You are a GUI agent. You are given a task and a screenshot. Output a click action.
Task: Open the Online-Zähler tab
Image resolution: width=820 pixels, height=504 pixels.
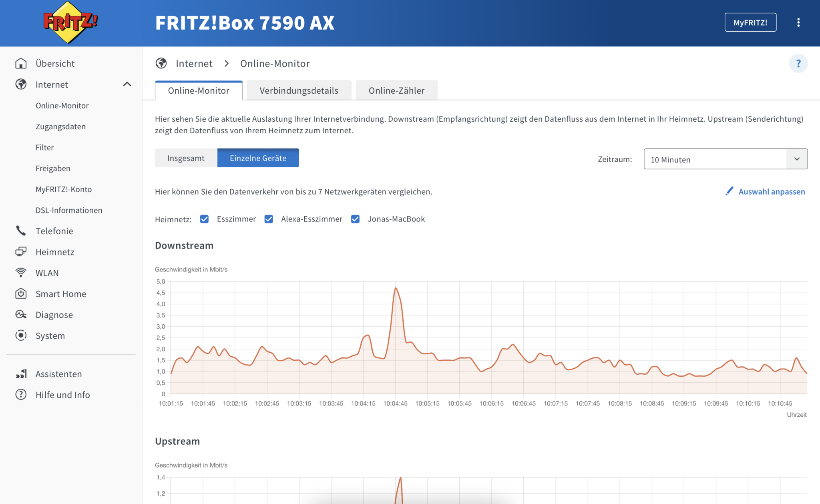pyautogui.click(x=396, y=90)
